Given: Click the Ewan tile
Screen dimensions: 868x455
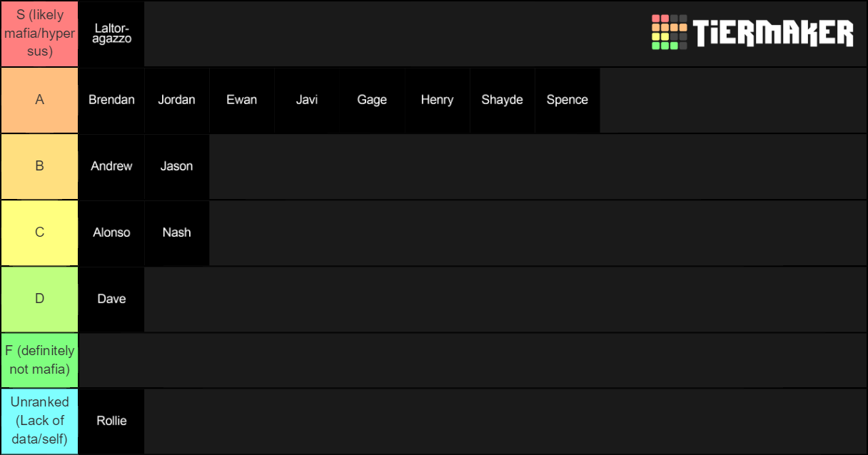Looking at the screenshot, I should pyautogui.click(x=241, y=100).
